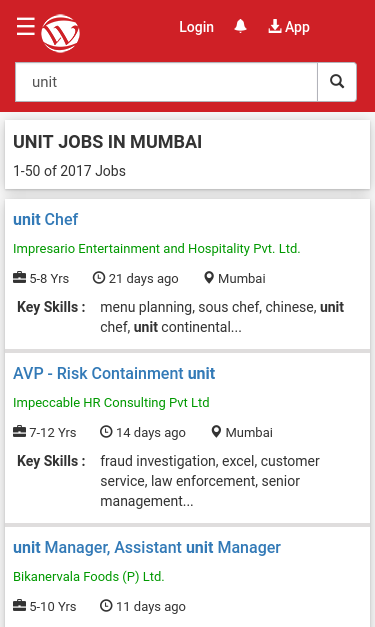Screen dimensions: 375x627
Task: Click briefcase icon beside 7-12 Yrs
Action: (x=20, y=431)
